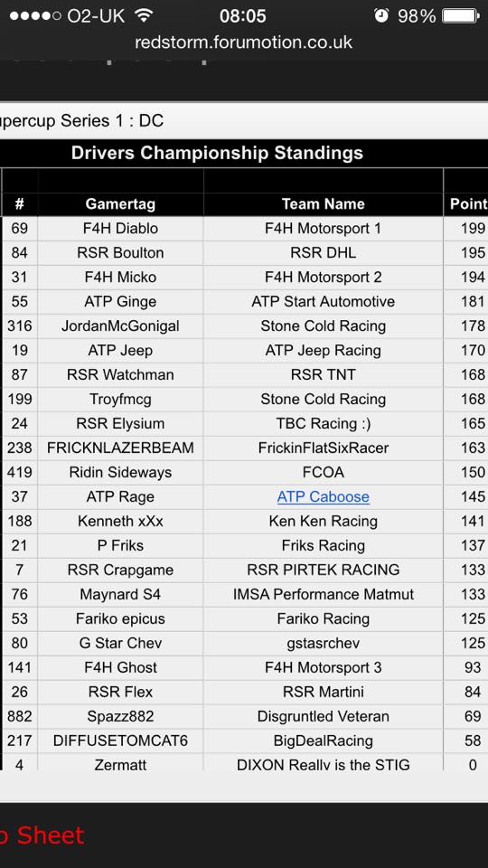Select the RSR Boulton gamertag cell
Image resolution: width=488 pixels, height=868 pixels.
pyautogui.click(x=120, y=252)
